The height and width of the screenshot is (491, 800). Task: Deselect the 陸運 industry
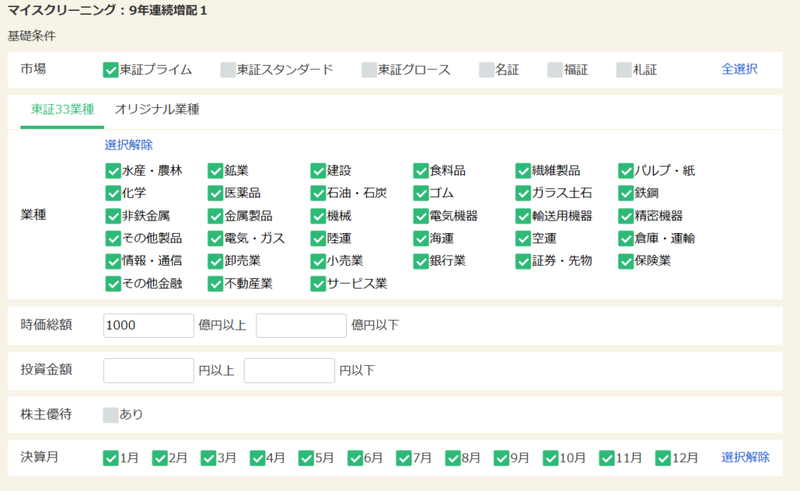[318, 238]
